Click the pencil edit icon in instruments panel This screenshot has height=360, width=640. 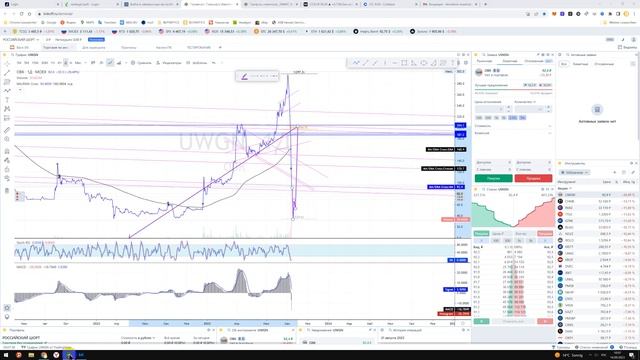[633, 173]
